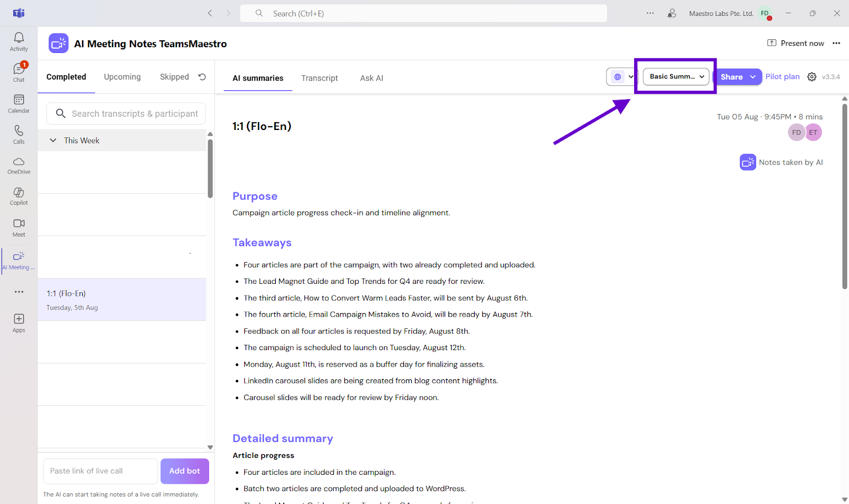Switch to the Upcoming tab
Image resolution: width=849 pixels, height=504 pixels.
pyautogui.click(x=122, y=77)
